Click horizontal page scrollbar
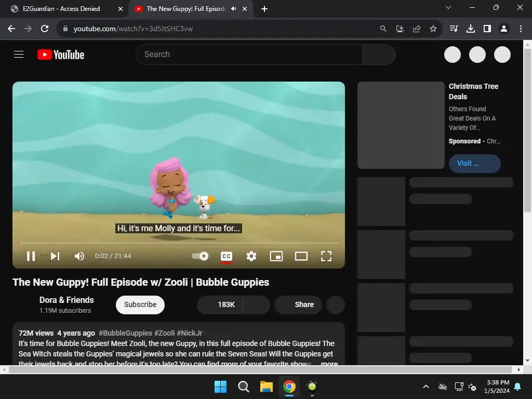 260,369
